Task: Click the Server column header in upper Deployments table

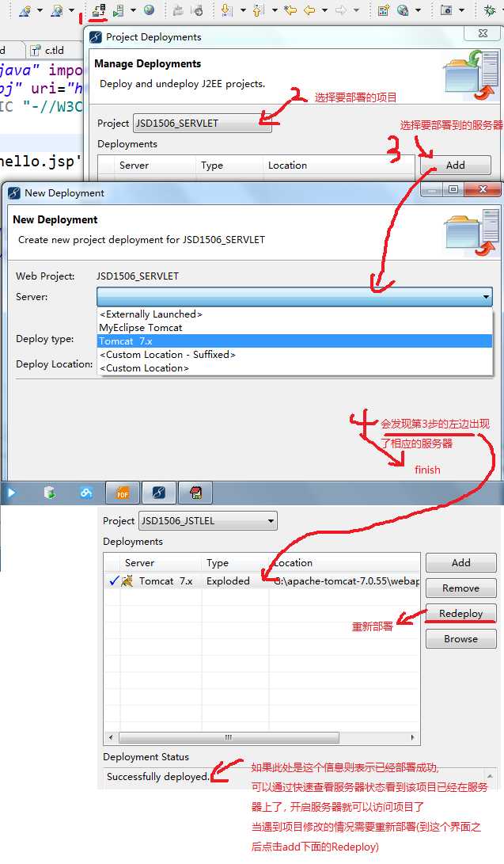Action: [x=135, y=166]
